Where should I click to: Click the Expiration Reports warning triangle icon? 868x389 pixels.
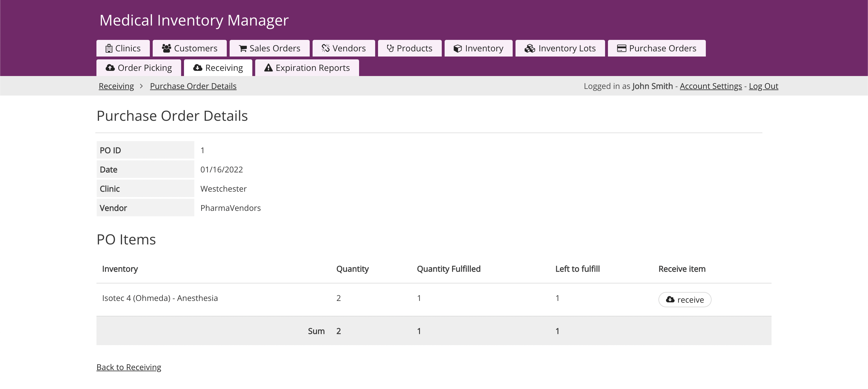pos(268,68)
